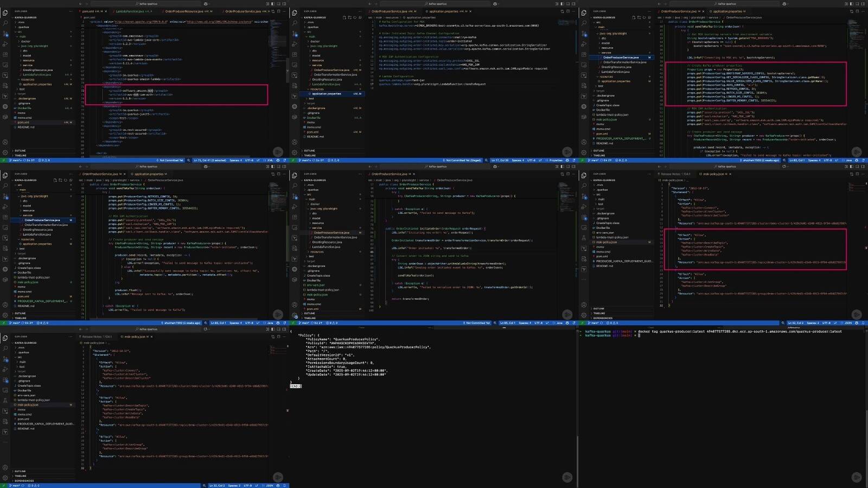This screenshot has height=488, width=868.
Task: Expand OUTLINE section in the pom.xml window
Action: [20, 150]
